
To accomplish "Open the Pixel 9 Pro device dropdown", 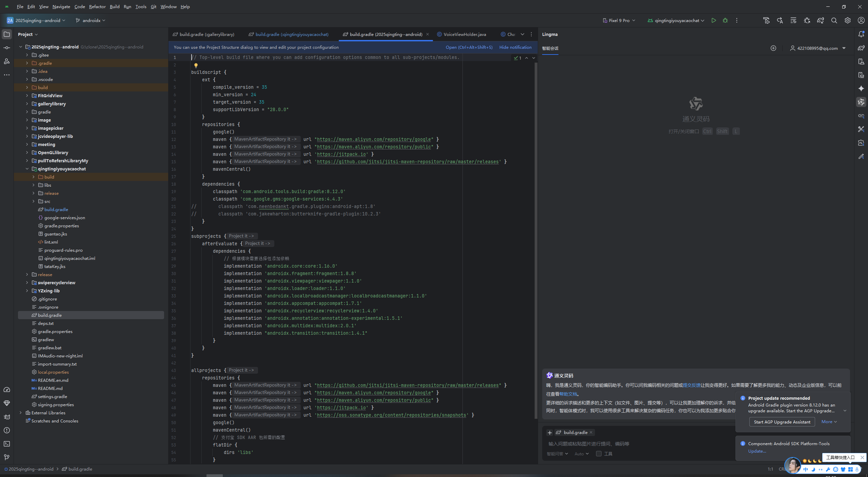I will [619, 20].
